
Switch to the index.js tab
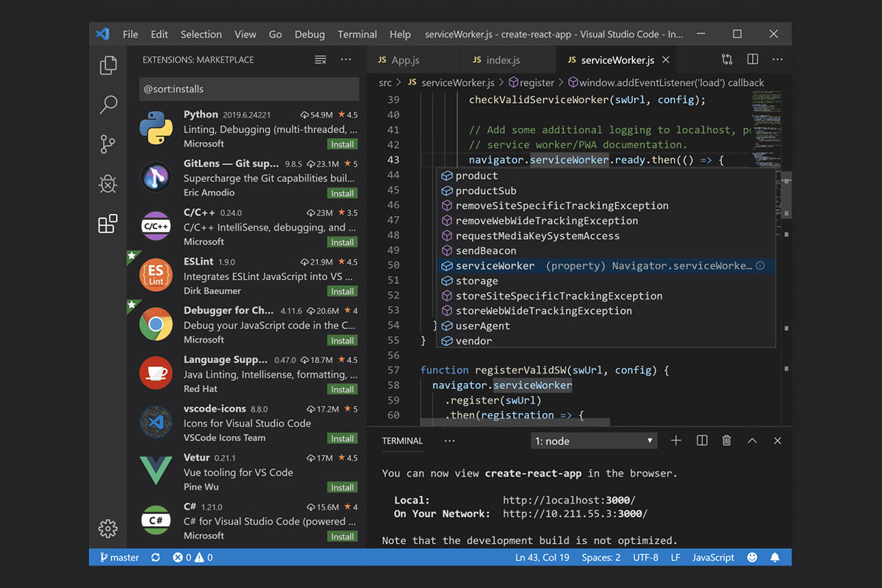click(502, 60)
